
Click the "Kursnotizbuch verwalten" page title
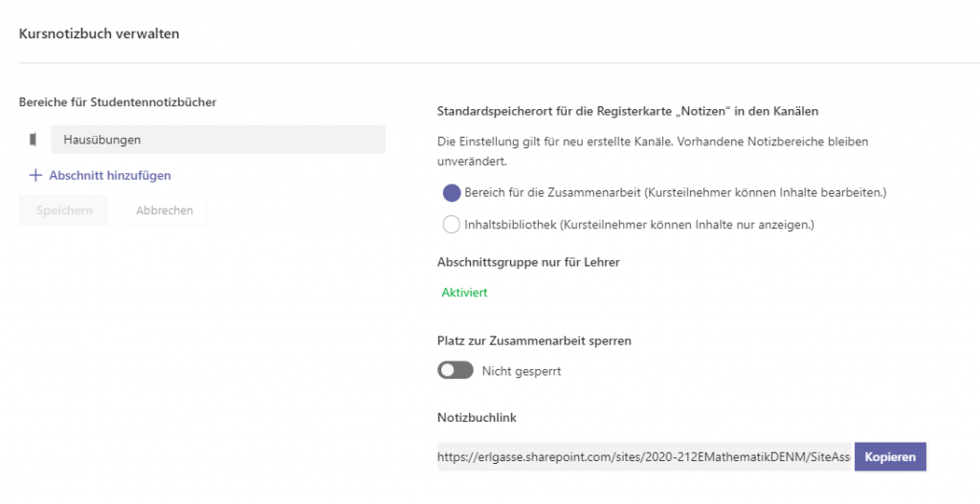click(x=99, y=34)
